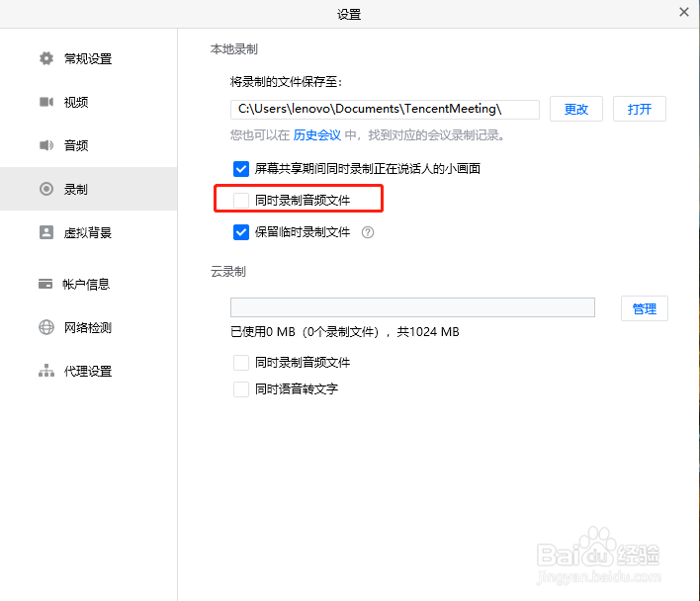Image resolution: width=700 pixels, height=601 pixels.
Task: Enable 同时录制音频文件 under 云录制
Action: (x=241, y=363)
